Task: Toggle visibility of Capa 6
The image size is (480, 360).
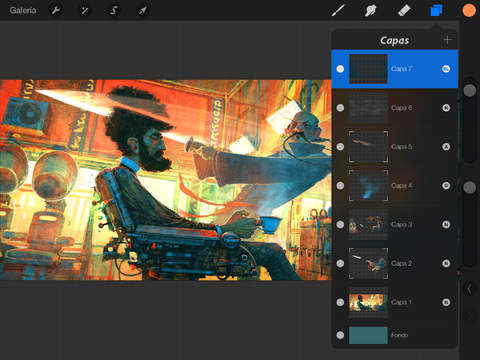Action: [340, 108]
